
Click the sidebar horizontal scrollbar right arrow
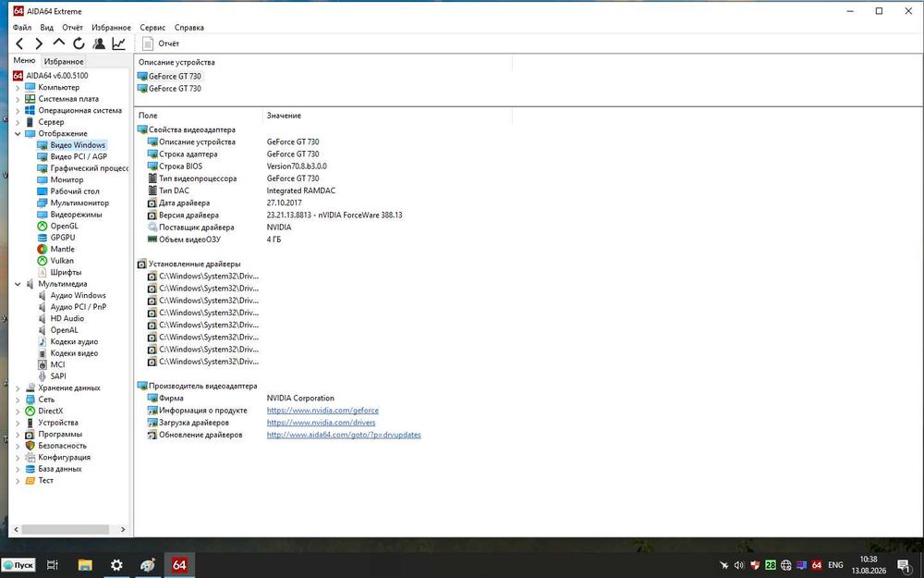click(x=123, y=530)
